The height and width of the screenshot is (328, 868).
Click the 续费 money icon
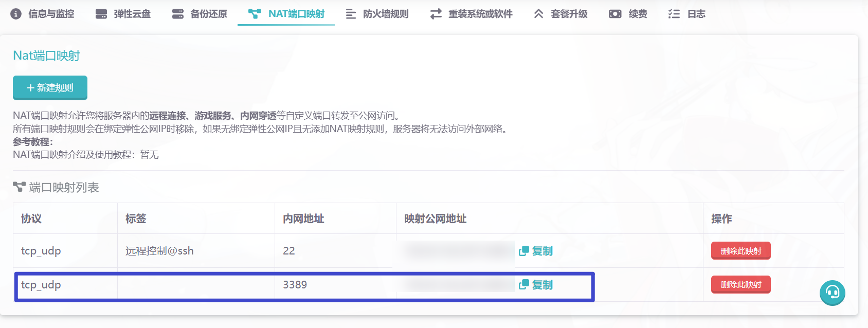tap(615, 14)
